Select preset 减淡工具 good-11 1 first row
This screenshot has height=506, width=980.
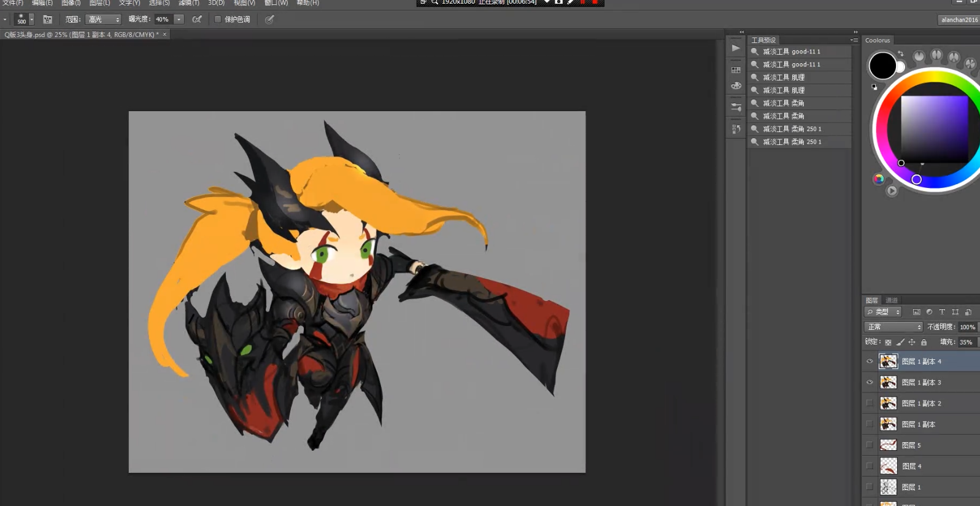[x=800, y=52]
